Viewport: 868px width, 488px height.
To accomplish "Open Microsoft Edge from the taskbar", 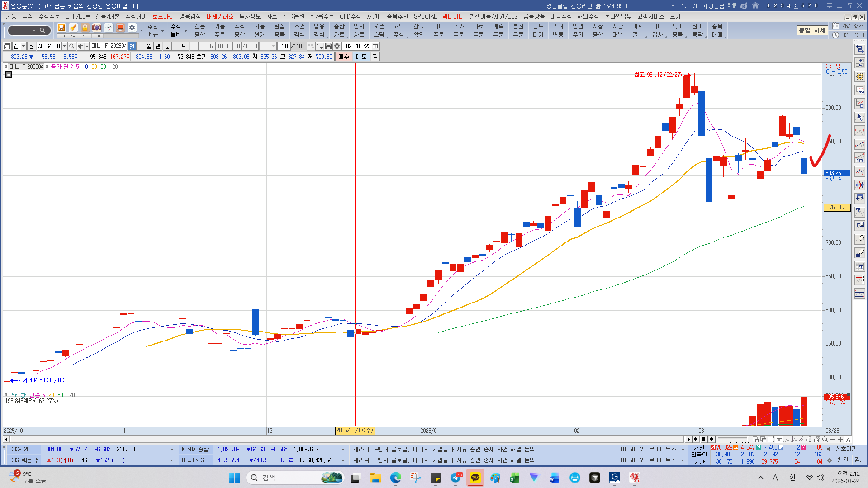I will [396, 478].
